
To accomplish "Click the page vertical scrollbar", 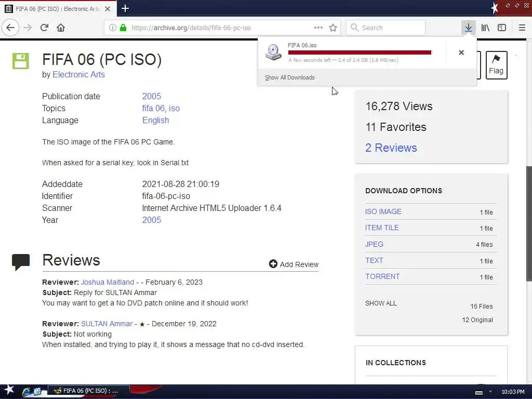I will (x=529, y=223).
